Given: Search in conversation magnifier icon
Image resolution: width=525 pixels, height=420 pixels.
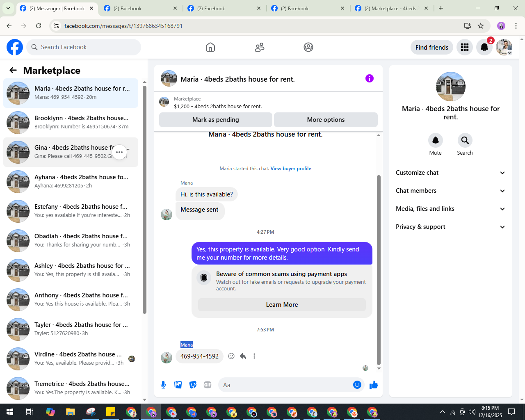Looking at the screenshot, I should tap(465, 140).
